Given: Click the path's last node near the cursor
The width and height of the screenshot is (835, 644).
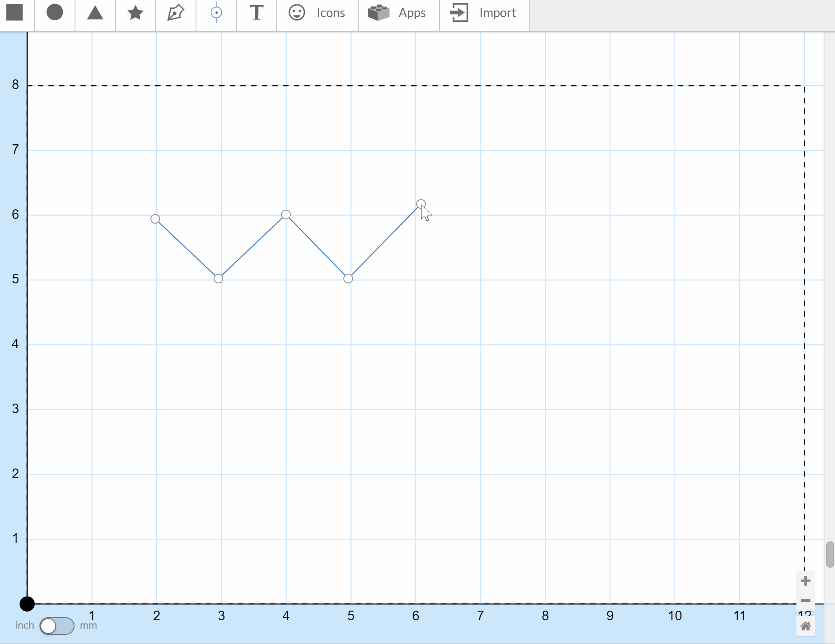Looking at the screenshot, I should (421, 204).
